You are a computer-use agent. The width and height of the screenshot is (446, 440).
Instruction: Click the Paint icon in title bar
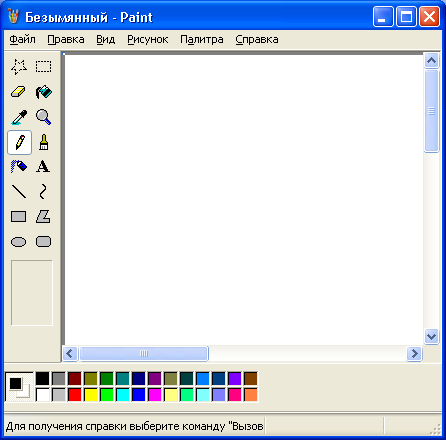coord(13,17)
